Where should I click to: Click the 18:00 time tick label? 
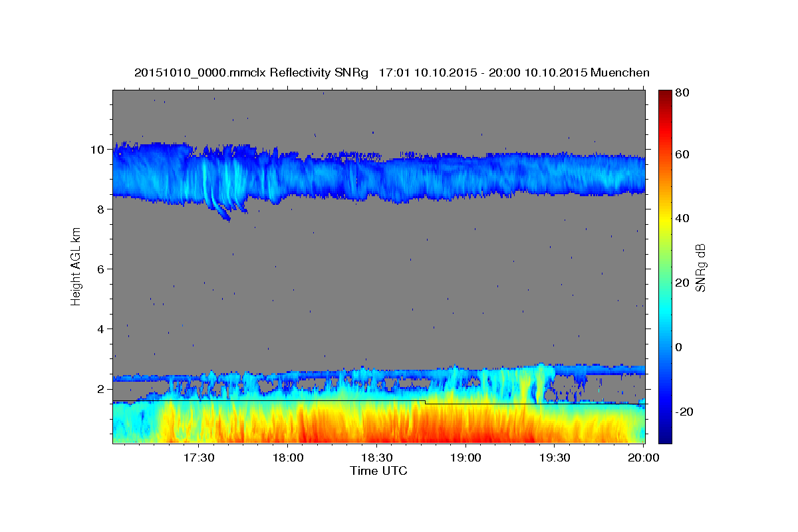click(288, 458)
